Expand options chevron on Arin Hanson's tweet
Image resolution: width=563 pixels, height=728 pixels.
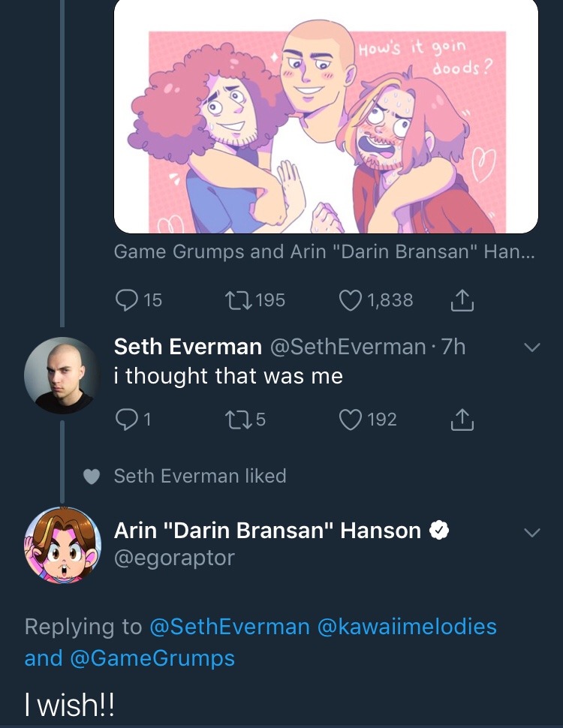(x=531, y=532)
